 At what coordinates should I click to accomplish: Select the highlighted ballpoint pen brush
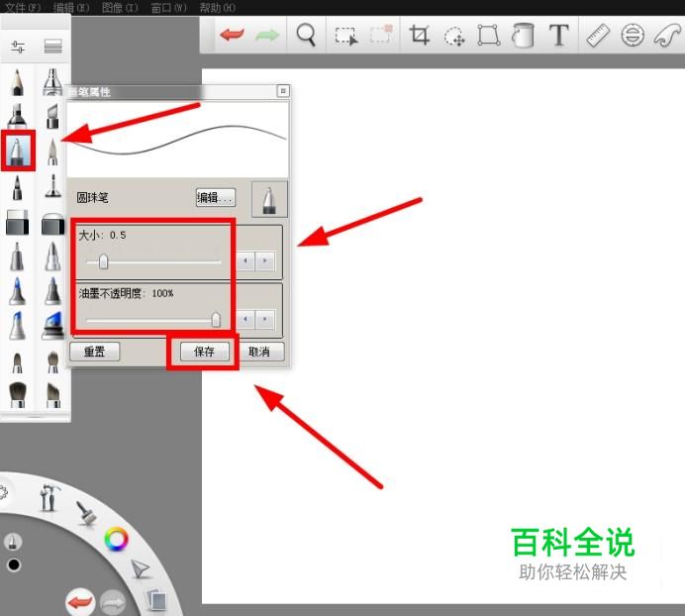tap(18, 151)
